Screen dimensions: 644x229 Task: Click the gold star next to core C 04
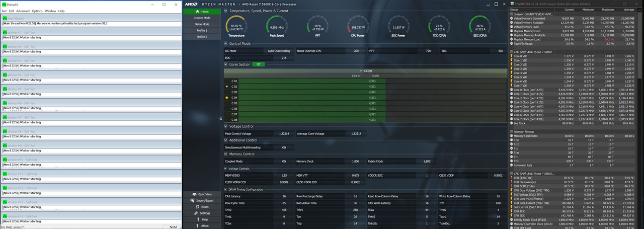pyautogui.click(x=227, y=98)
